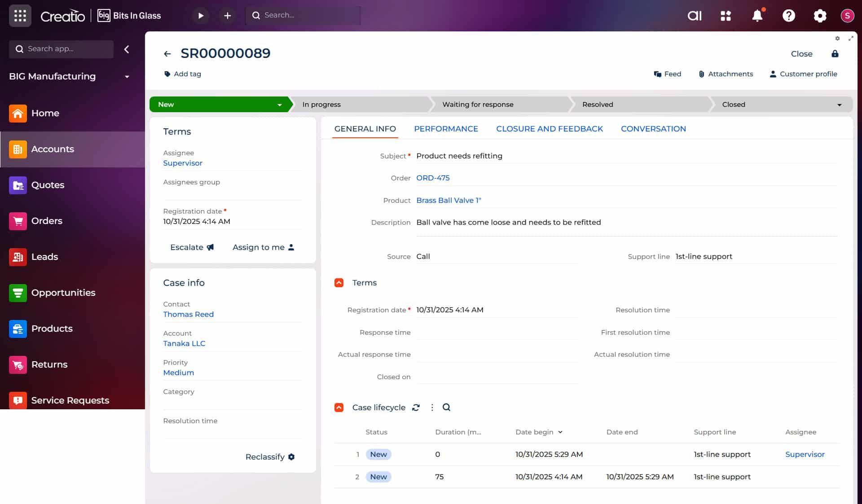Open the app launcher grid icon
This screenshot has height=504, width=862.
coord(20,16)
